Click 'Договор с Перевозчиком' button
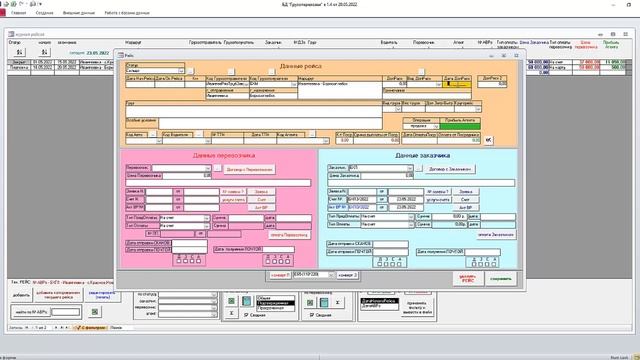 tap(249, 169)
